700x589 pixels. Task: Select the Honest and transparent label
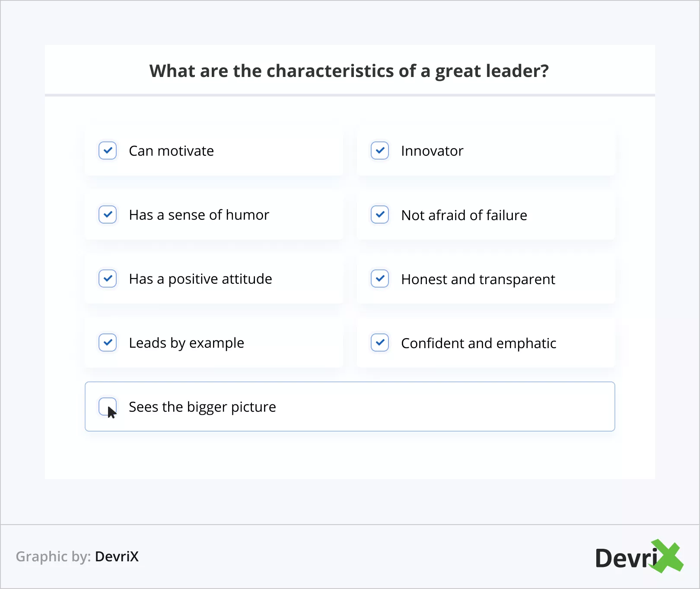click(478, 279)
